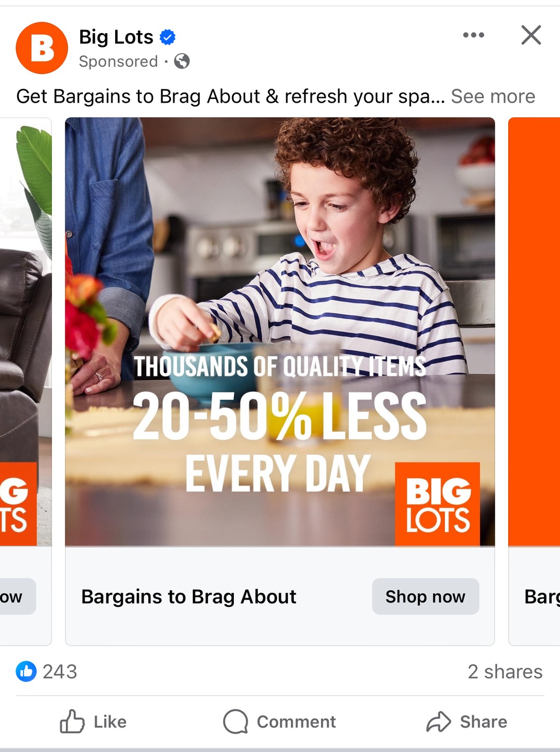Open the Big Lots profile picture
Viewport: 560px width, 752px height.
click(x=42, y=48)
